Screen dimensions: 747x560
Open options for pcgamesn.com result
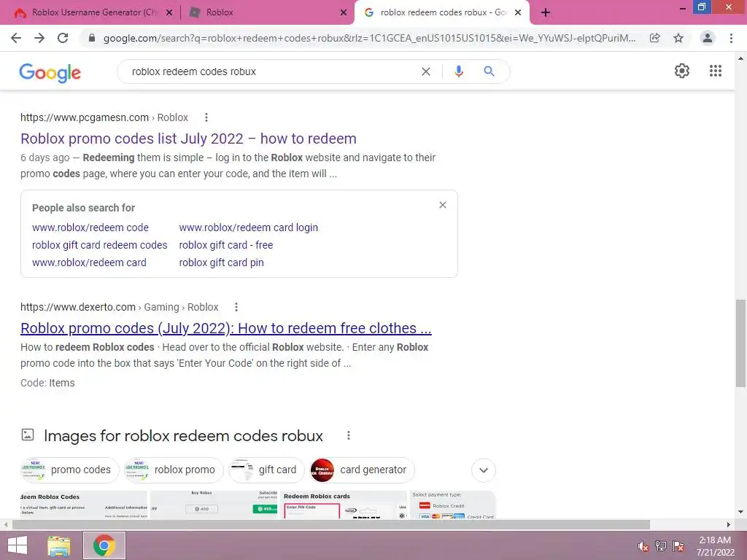[x=206, y=117]
